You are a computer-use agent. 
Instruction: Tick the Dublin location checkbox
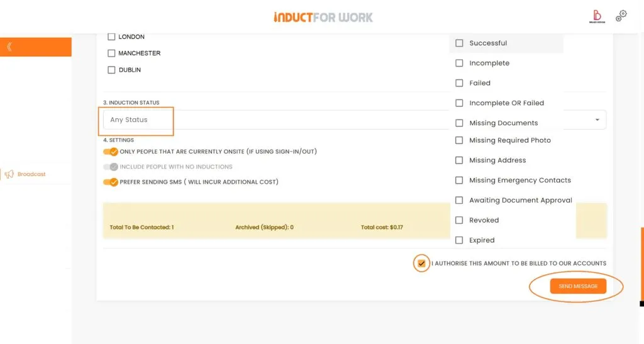[x=111, y=70]
